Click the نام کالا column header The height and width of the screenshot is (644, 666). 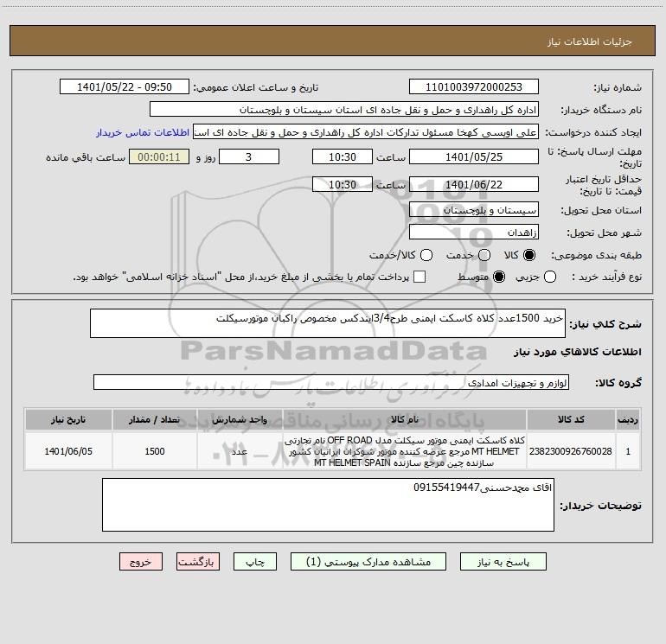tap(405, 419)
